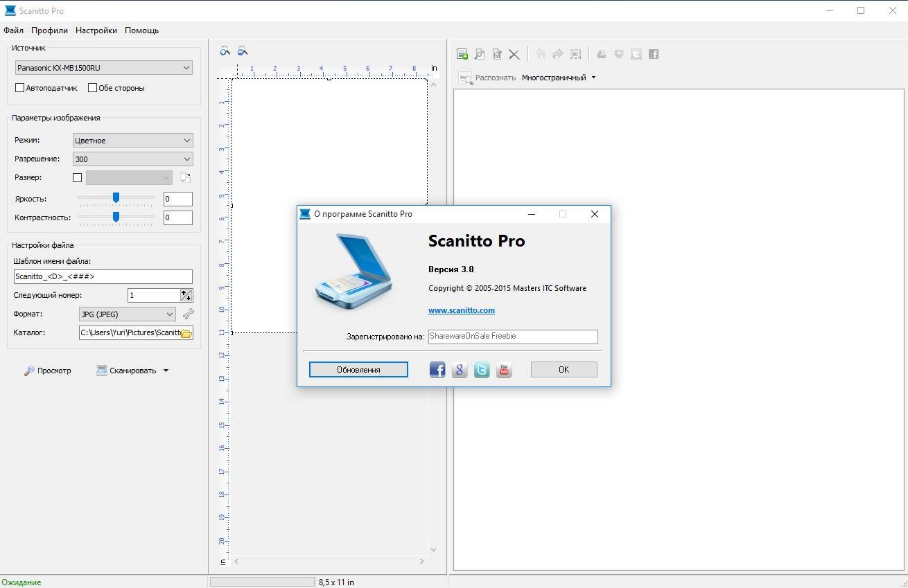Open the Формат dropdown showing JPG (JPEG)
The width and height of the screenshot is (908, 588).
point(128,314)
